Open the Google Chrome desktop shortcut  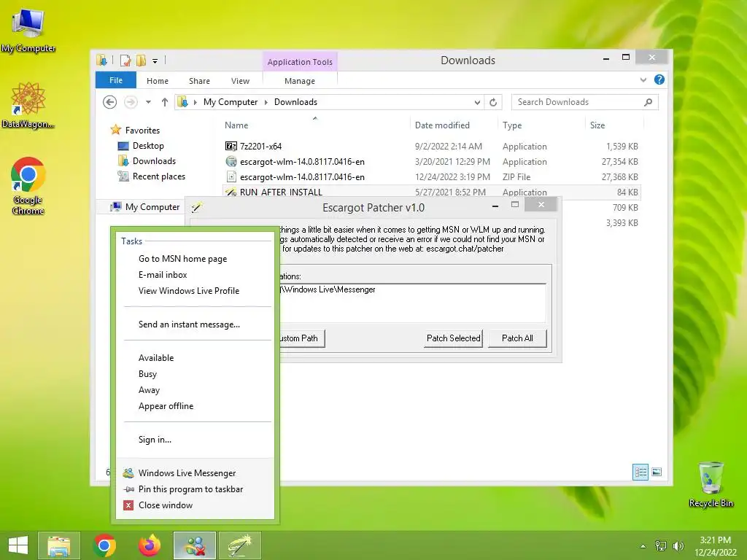(28, 186)
